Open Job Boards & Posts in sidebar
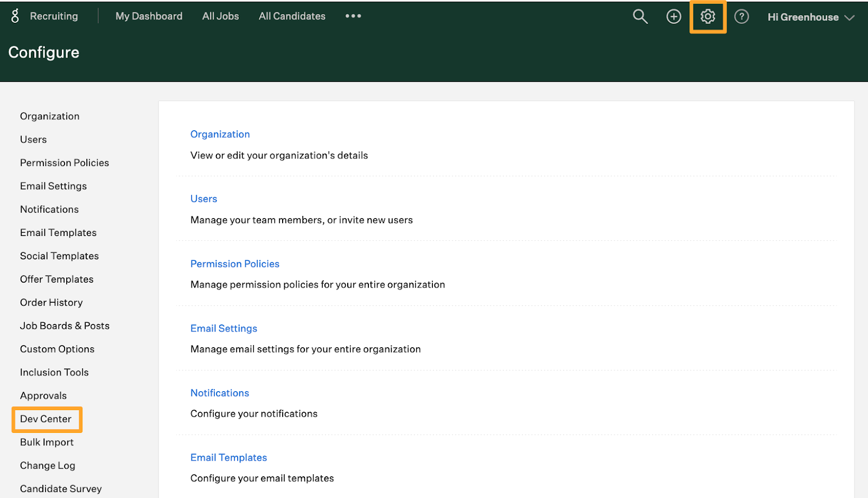Viewport: 868px width, 498px height. (65, 325)
